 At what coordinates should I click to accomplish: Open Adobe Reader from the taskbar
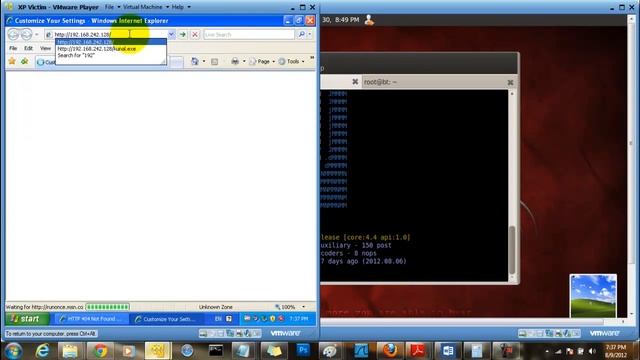[x=418, y=351]
